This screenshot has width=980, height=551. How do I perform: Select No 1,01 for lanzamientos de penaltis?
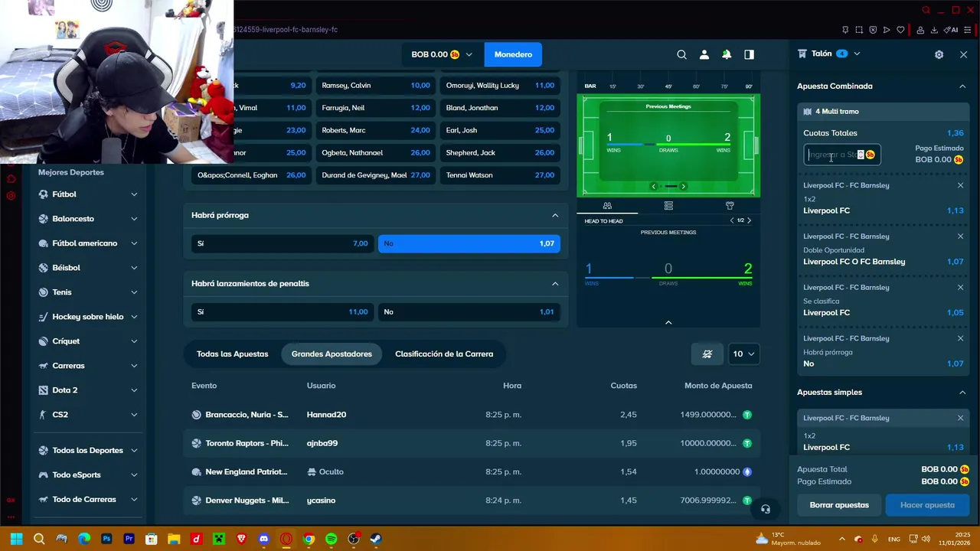(469, 311)
